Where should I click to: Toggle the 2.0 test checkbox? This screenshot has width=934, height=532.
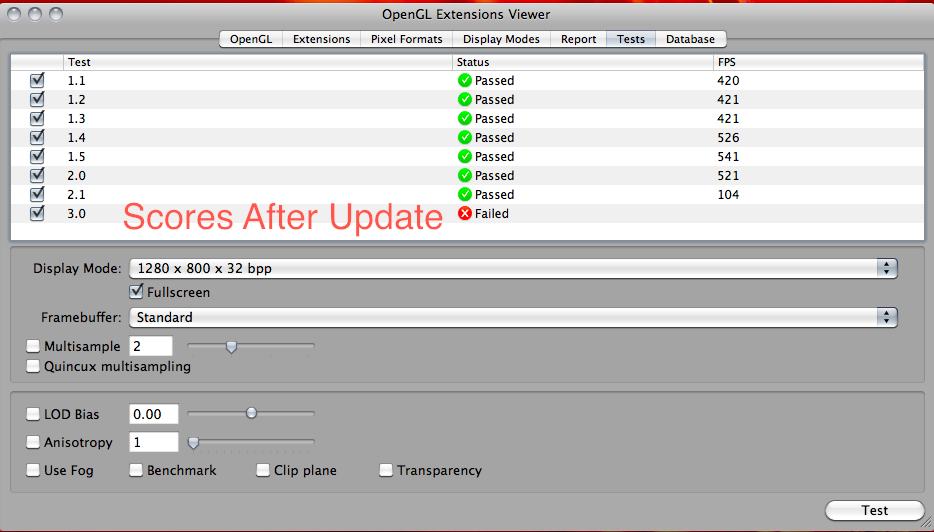click(37, 175)
